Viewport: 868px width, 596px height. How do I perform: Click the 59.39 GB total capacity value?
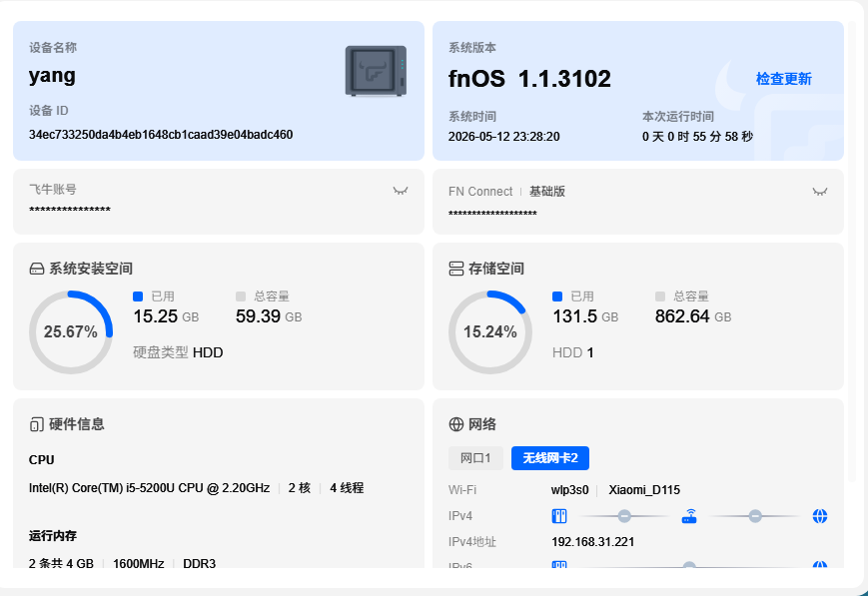269,316
